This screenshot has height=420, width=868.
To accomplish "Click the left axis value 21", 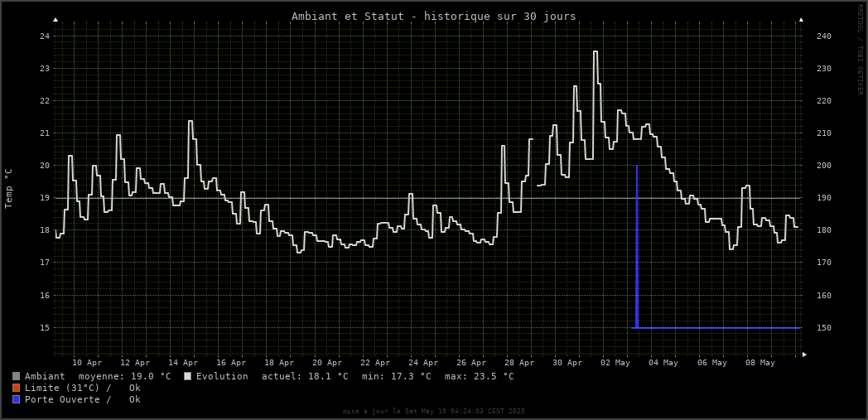I will pyautogui.click(x=44, y=133).
